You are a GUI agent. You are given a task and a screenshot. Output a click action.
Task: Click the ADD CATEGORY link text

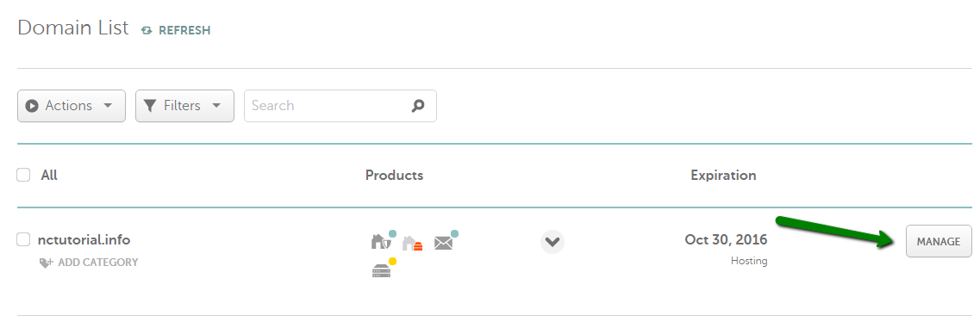pyautogui.click(x=98, y=263)
